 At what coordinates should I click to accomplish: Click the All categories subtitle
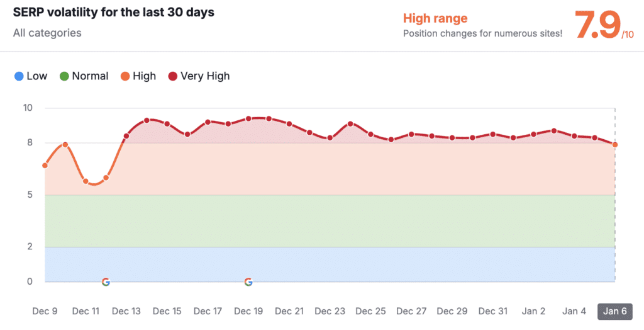(x=47, y=33)
